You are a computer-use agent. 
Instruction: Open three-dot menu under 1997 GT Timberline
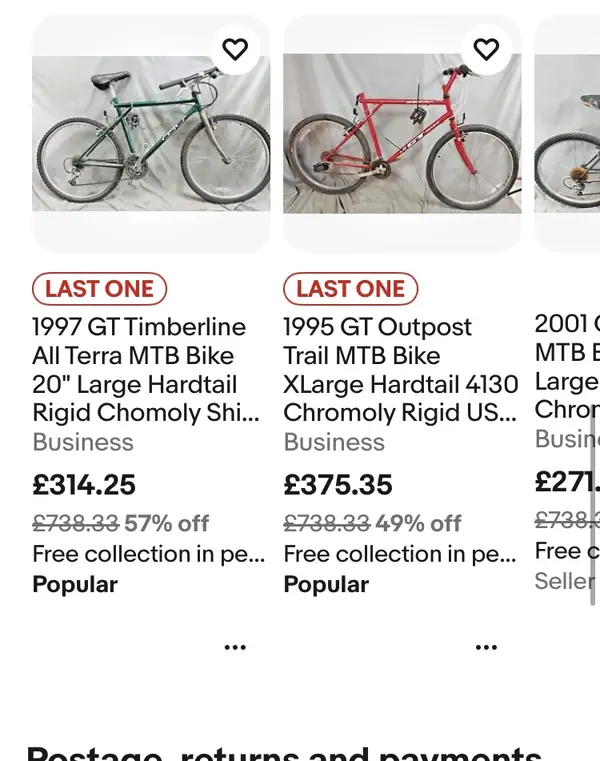(235, 647)
